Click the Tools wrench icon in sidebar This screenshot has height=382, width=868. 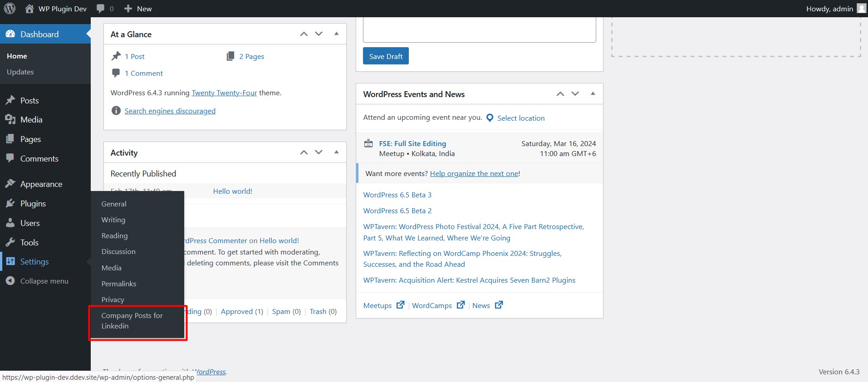(10, 242)
